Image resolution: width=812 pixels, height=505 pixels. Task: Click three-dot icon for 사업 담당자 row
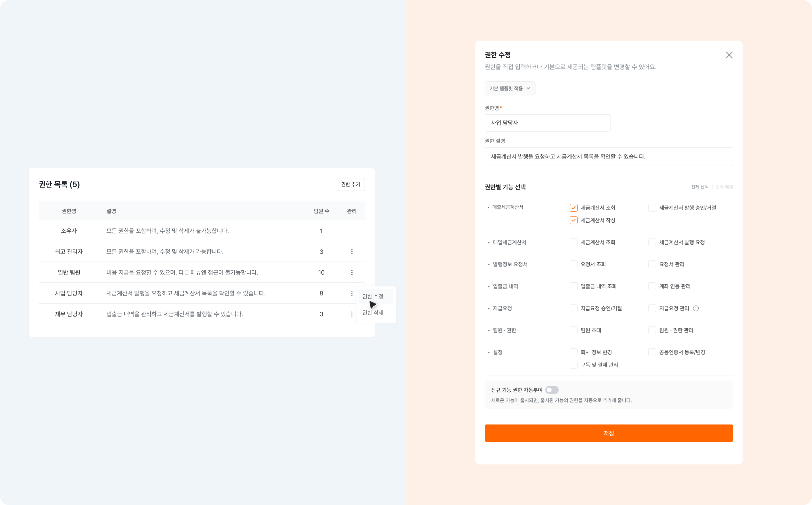coord(352,293)
